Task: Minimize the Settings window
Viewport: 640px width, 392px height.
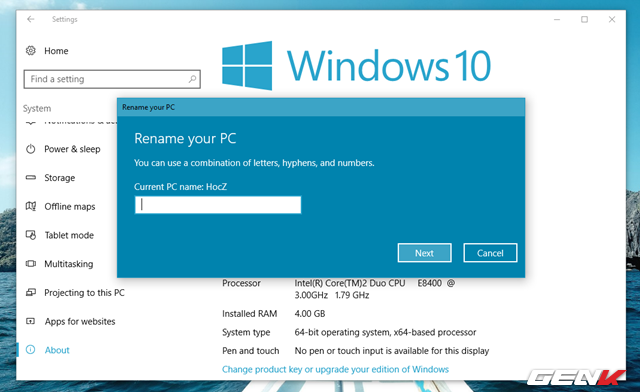Action: [x=557, y=19]
